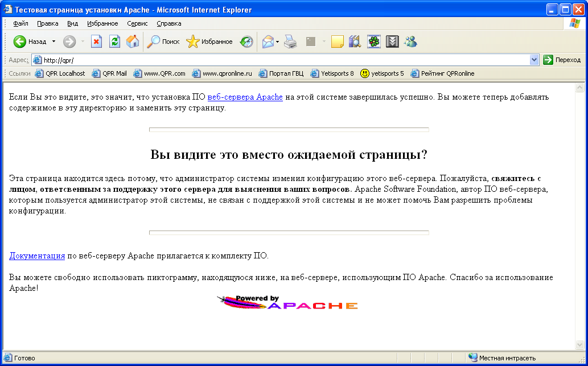
Task: Click the grey Forward arrow button
Action: pos(69,42)
